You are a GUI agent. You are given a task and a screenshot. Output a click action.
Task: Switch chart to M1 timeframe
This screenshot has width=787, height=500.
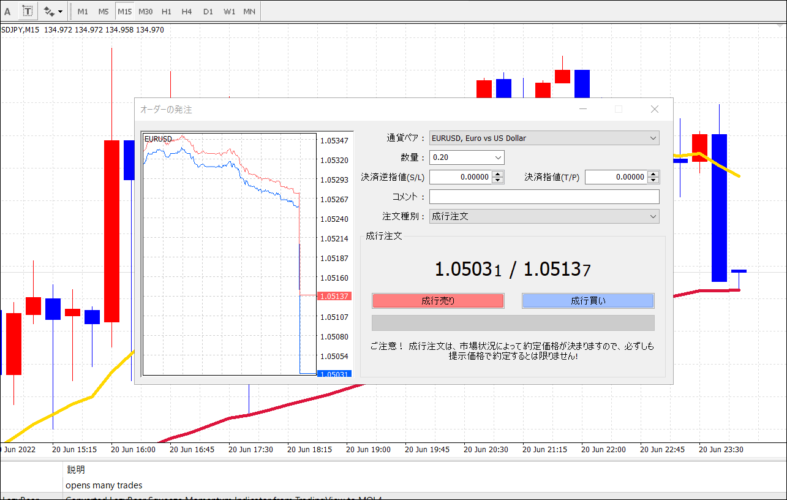pos(83,11)
